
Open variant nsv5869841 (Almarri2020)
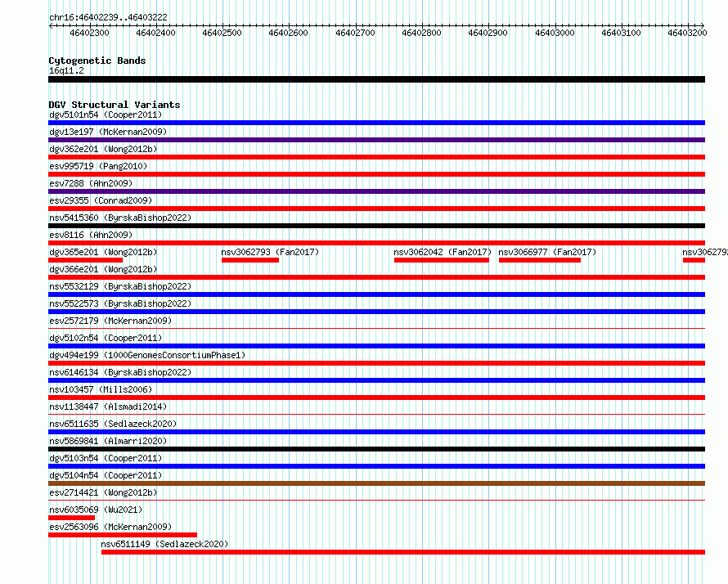coord(108,441)
